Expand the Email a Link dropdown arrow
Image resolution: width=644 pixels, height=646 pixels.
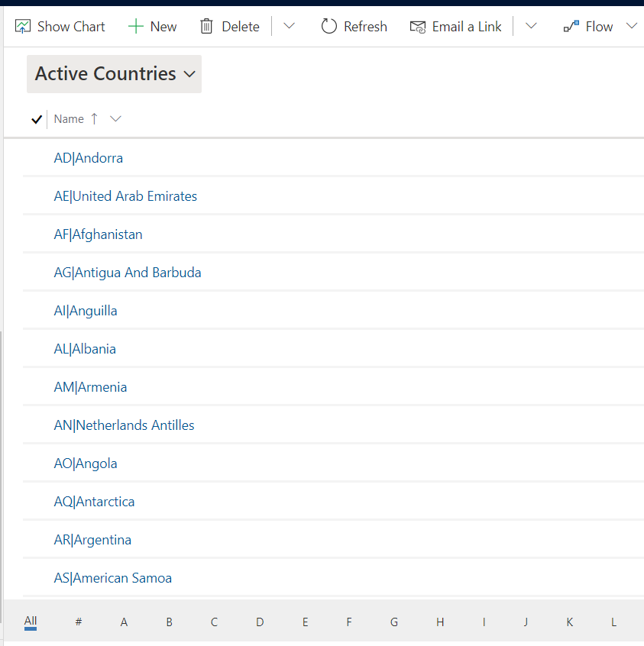(x=531, y=27)
